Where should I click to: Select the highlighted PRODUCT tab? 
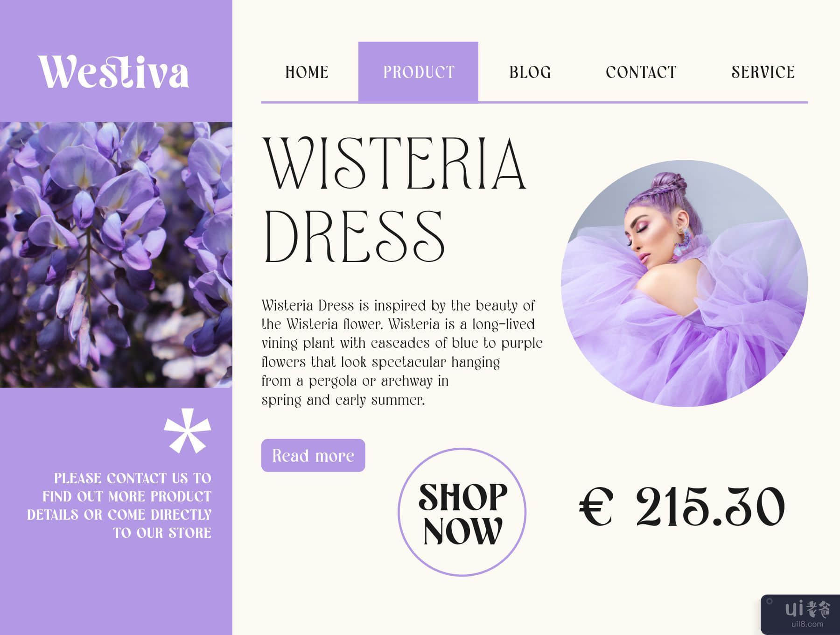[418, 71]
